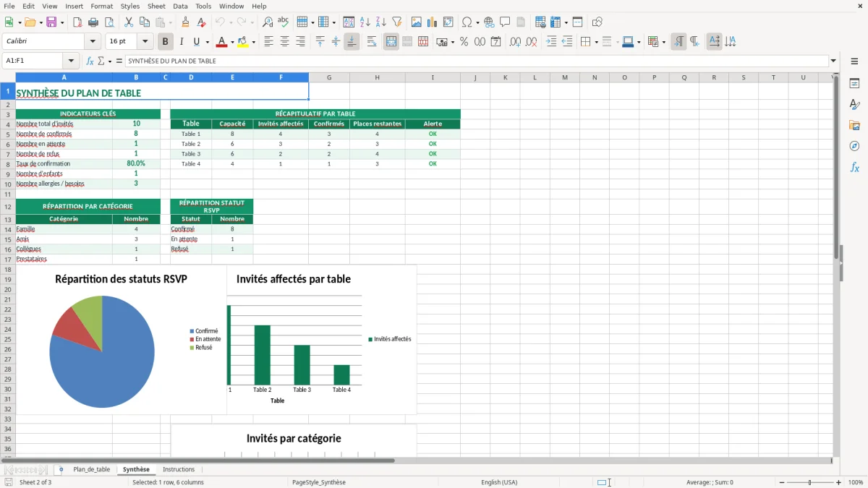Toggle Right-to-Left text direction
The height and width of the screenshot is (488, 868).
(x=694, y=42)
